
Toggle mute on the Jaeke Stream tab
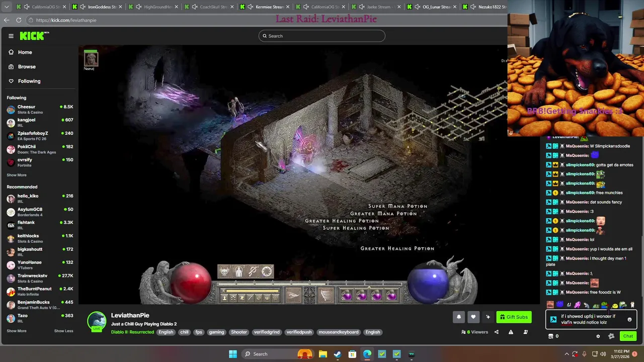pos(362,7)
